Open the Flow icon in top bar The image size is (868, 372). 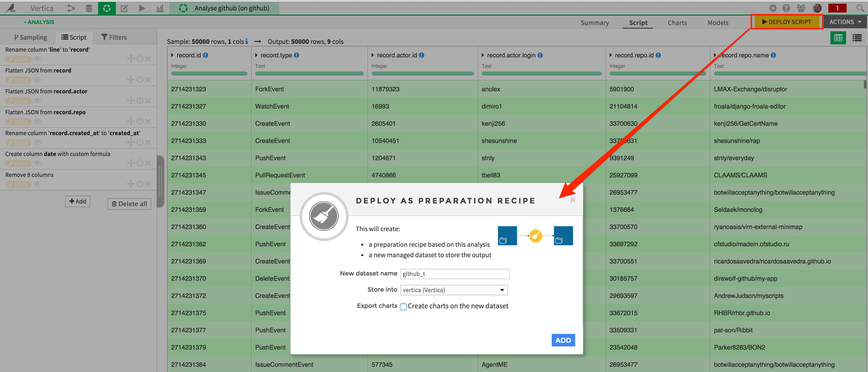tap(71, 8)
